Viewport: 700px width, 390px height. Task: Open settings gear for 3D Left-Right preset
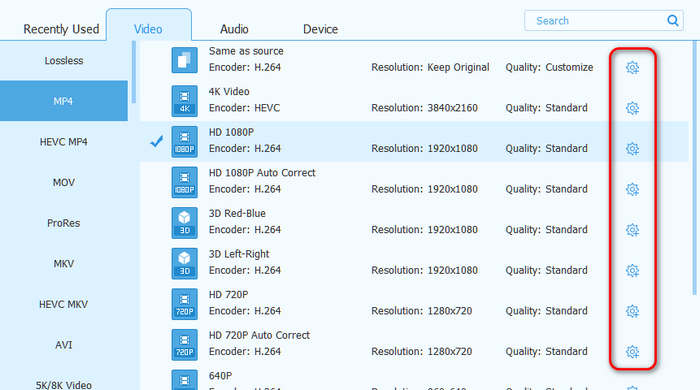click(632, 271)
